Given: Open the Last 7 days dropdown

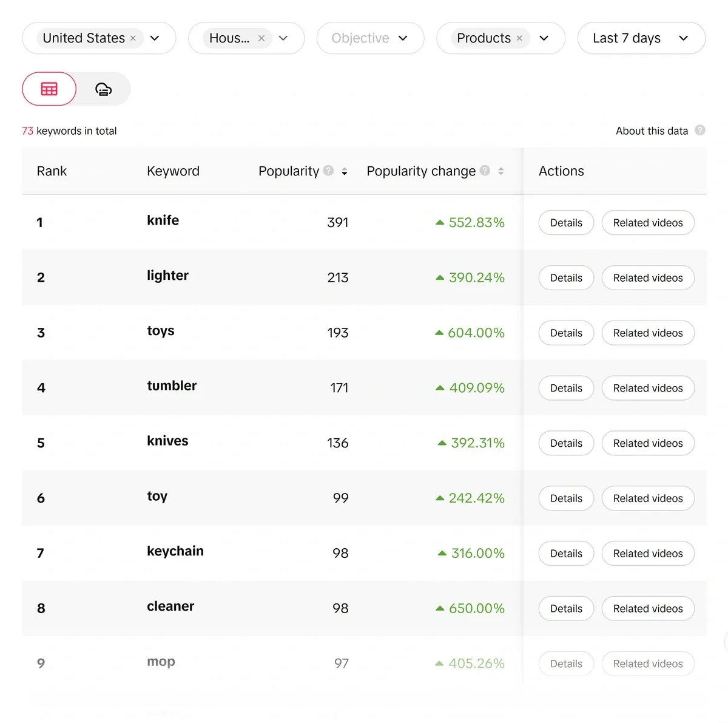Looking at the screenshot, I should 641,38.
